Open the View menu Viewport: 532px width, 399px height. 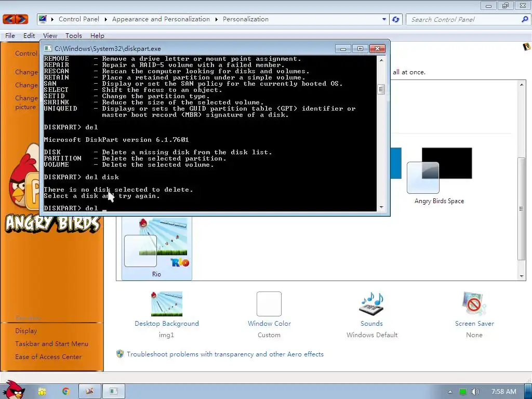click(x=50, y=36)
